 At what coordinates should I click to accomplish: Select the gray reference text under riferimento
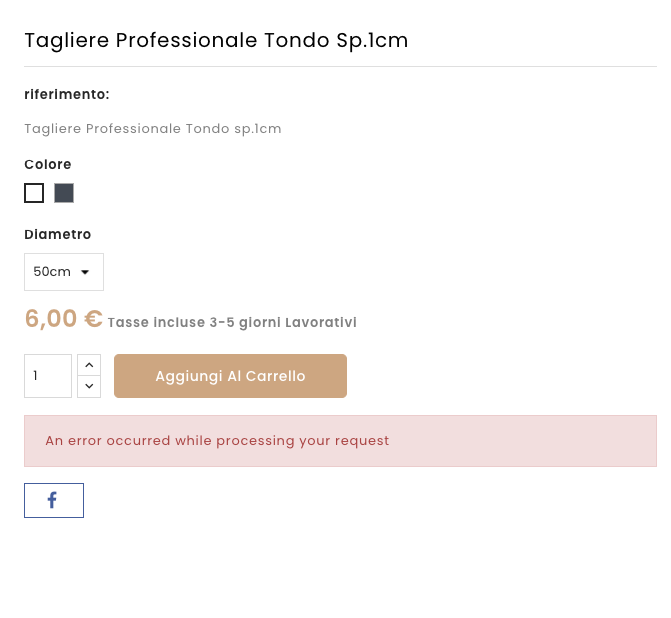coord(153,129)
